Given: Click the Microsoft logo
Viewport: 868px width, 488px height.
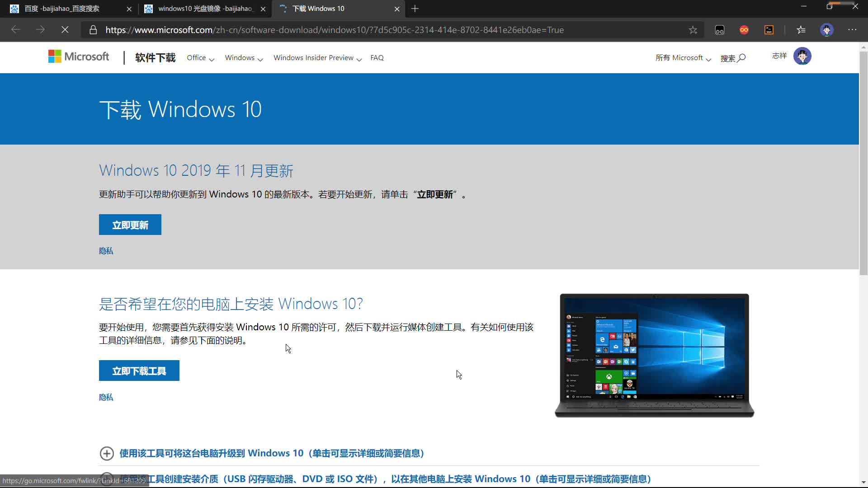Looking at the screenshot, I should coord(79,56).
